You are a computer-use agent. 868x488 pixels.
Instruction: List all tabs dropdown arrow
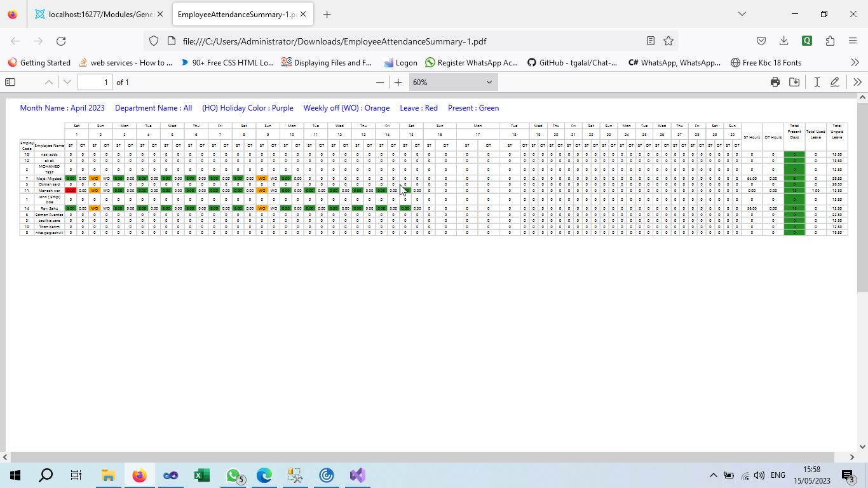coord(742,14)
